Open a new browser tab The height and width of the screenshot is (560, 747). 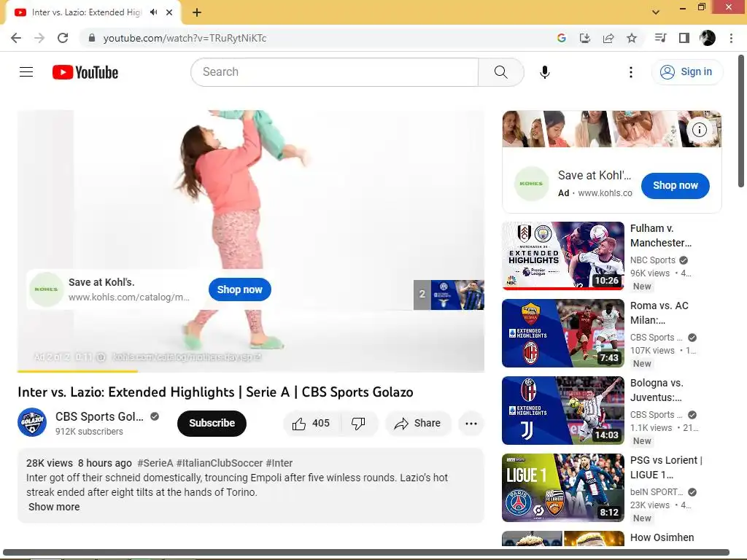pos(197,12)
